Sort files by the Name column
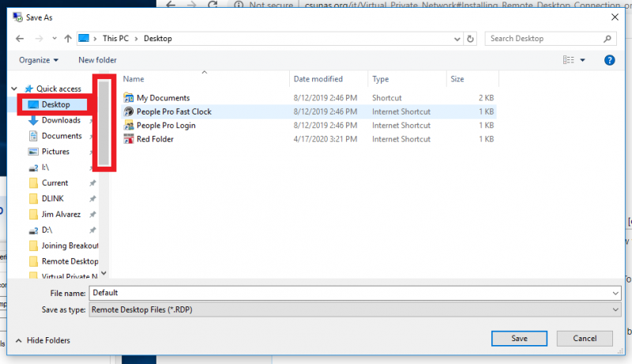 pyautogui.click(x=134, y=79)
